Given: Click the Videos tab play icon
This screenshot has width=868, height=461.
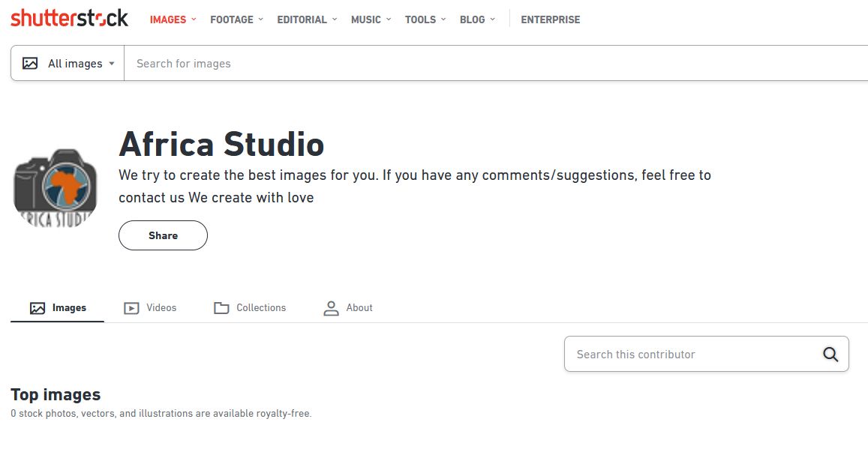Looking at the screenshot, I should (131, 308).
